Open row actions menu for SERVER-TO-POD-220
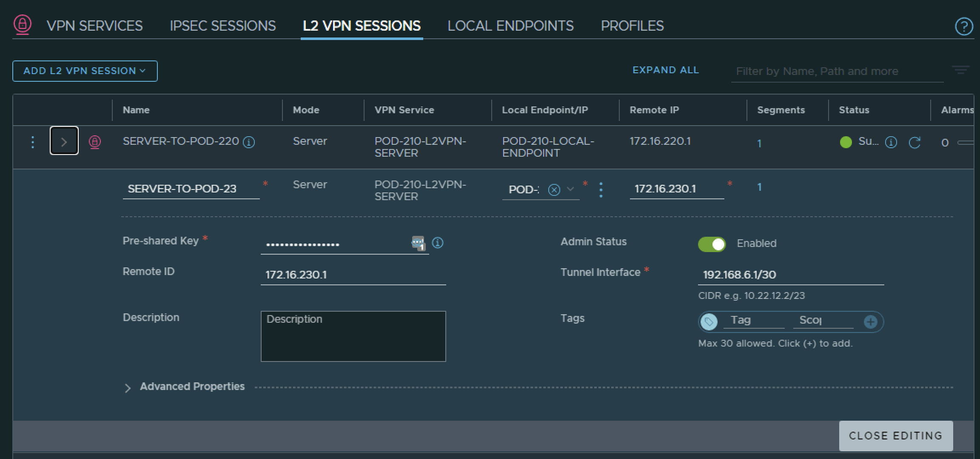 coord(33,142)
